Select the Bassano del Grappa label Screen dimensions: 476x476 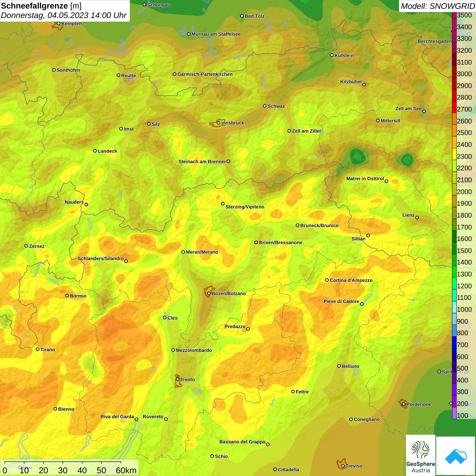tap(242, 442)
